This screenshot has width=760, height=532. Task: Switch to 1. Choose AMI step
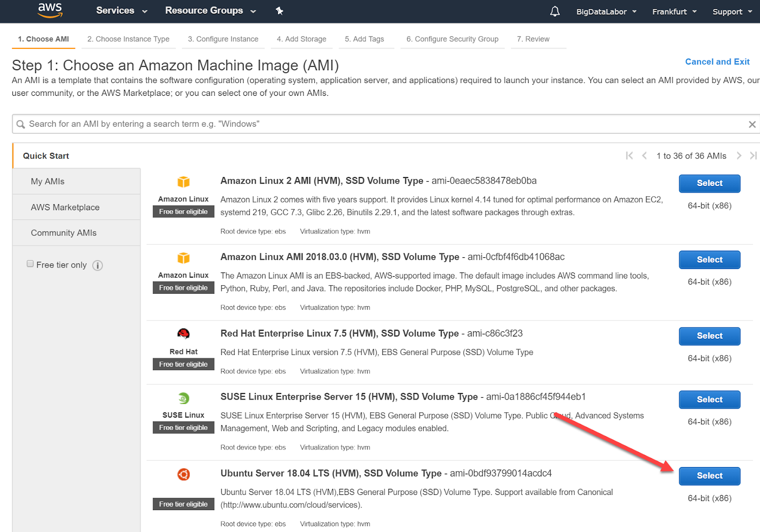click(x=43, y=39)
